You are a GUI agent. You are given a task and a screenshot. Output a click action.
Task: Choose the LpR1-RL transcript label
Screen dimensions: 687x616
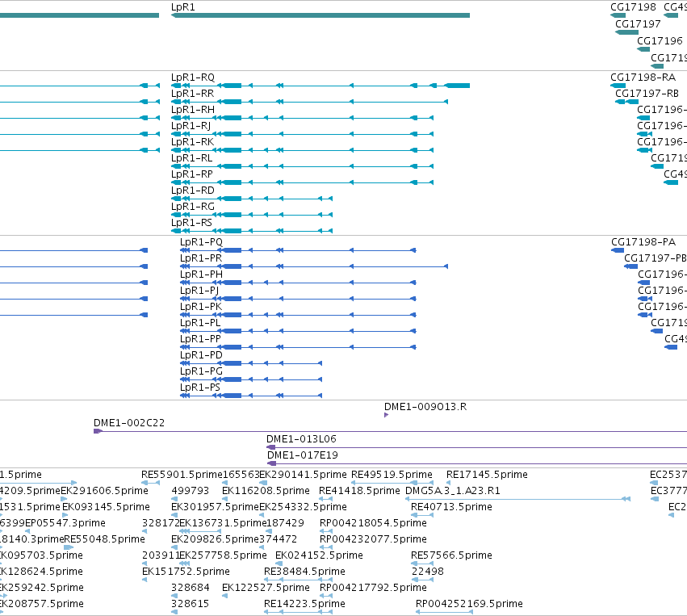192,158
